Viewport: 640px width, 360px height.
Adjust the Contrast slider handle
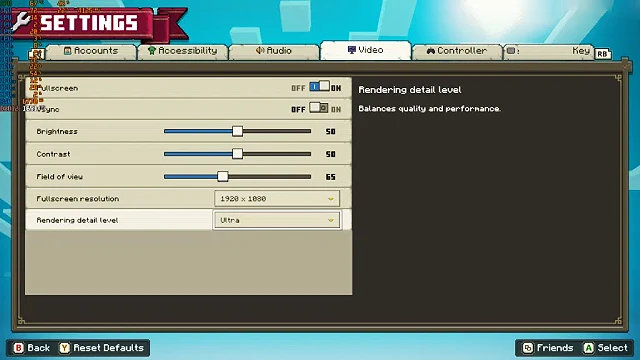pyautogui.click(x=237, y=154)
